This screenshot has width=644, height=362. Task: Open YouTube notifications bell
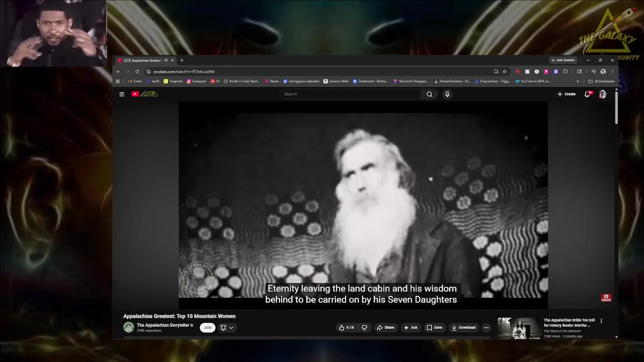(x=587, y=94)
